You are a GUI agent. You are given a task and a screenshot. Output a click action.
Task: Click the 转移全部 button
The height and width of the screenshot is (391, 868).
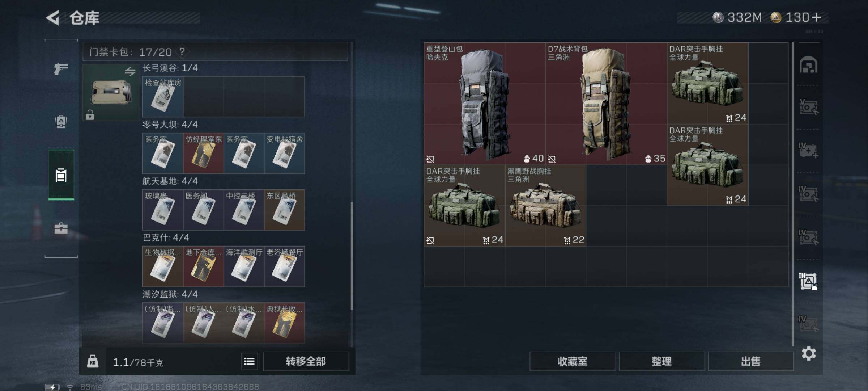pyautogui.click(x=306, y=361)
